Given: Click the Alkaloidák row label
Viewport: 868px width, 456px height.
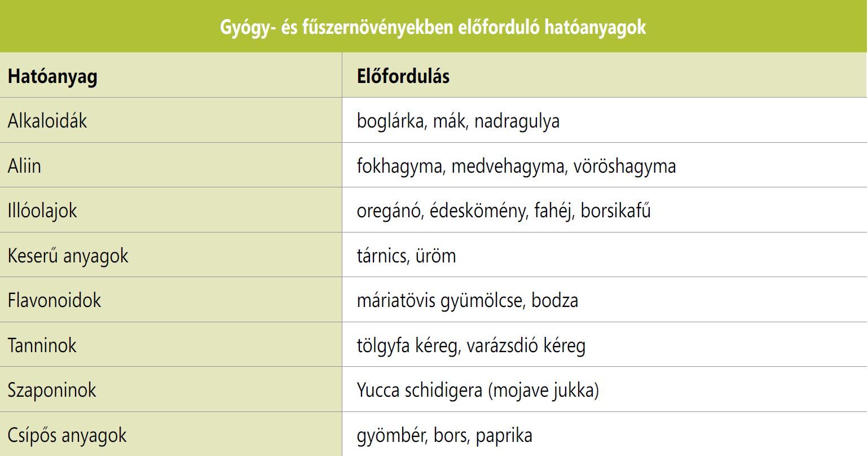Looking at the screenshot, I should pyautogui.click(x=47, y=121).
